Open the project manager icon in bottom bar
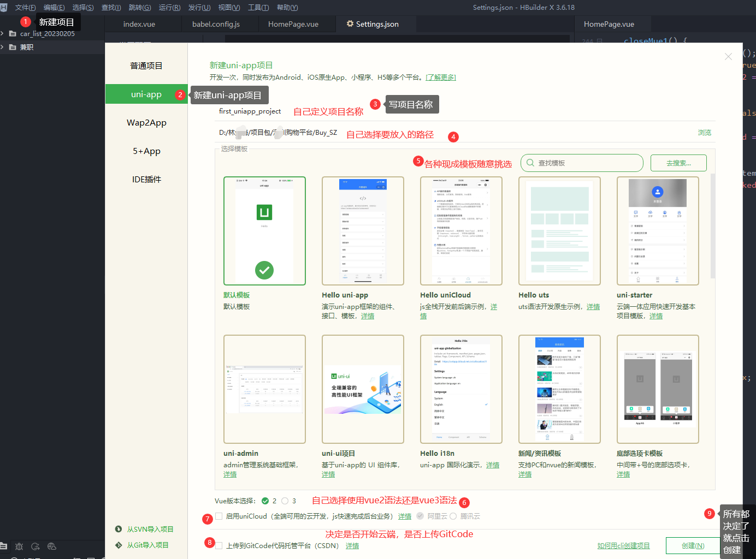The width and height of the screenshot is (756, 559). coord(4,546)
